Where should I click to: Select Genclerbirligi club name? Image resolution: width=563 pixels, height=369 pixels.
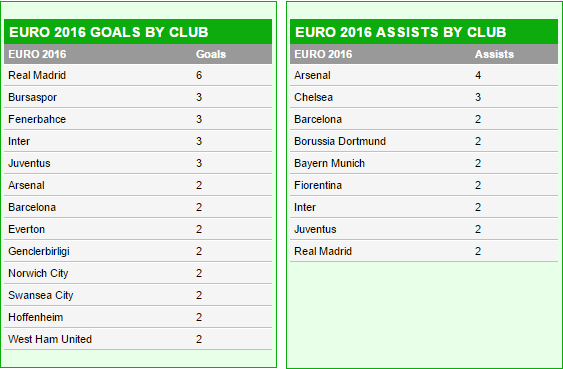pyautogui.click(x=39, y=251)
